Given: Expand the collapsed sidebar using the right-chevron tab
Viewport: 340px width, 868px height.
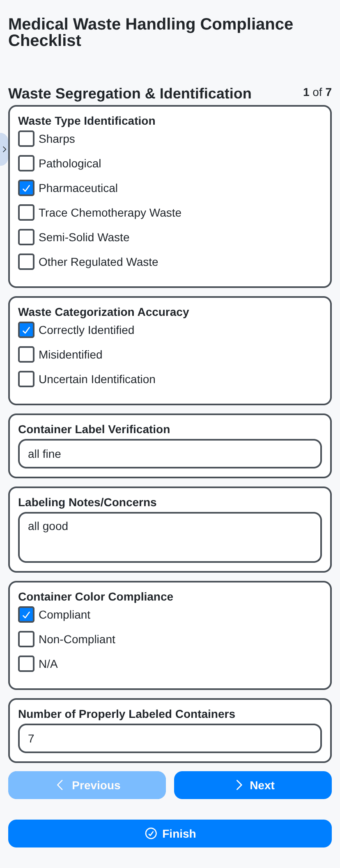Looking at the screenshot, I should click(5, 149).
